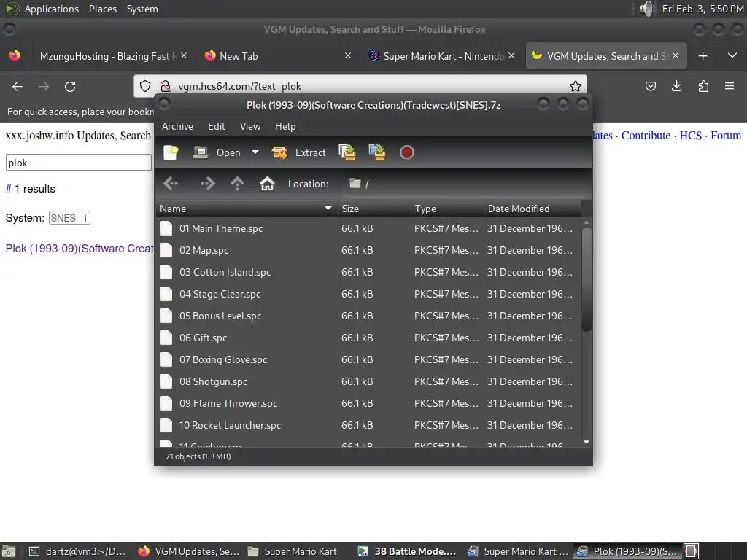Image resolution: width=747 pixels, height=560 pixels.
Task: Switch to Super Mario Kart Firefox tab
Action: pyautogui.click(x=438, y=56)
